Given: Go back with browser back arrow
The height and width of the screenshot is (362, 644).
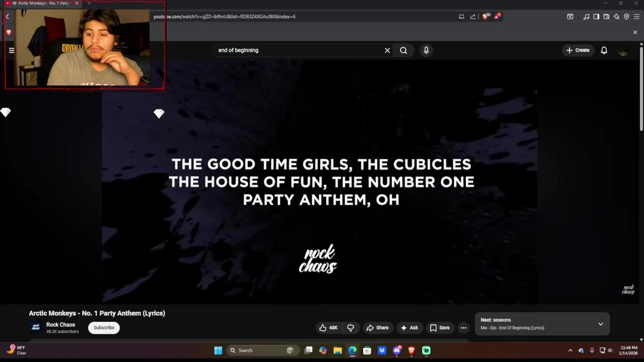Looking at the screenshot, I should coord(8,17).
